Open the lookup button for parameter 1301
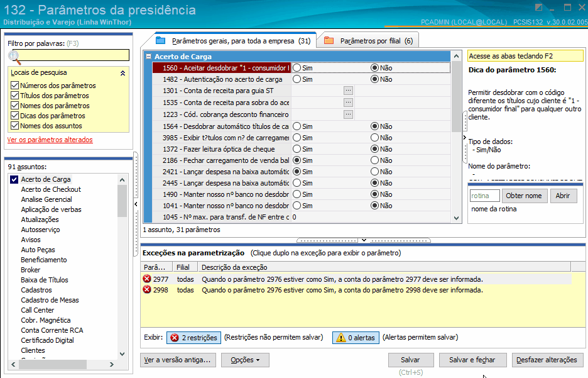Image resolution: width=588 pixels, height=378 pixels. (x=349, y=91)
